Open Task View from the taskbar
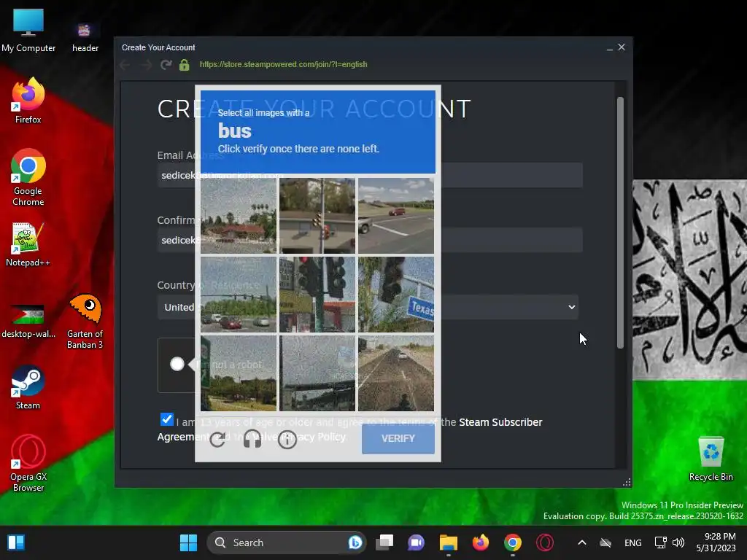Screen dimensions: 747x560 pos(384,542)
